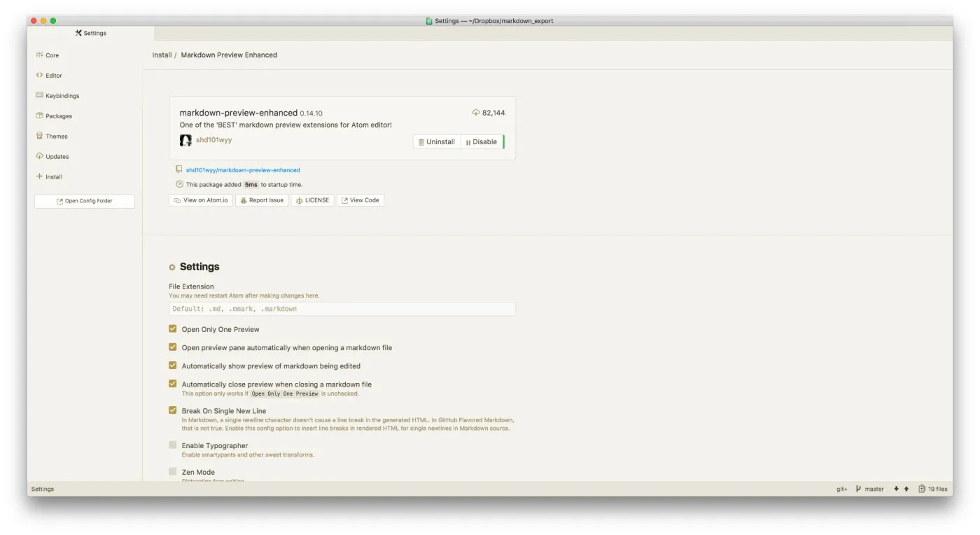
Task: Select the Install section in sidebar
Action: (x=49, y=177)
